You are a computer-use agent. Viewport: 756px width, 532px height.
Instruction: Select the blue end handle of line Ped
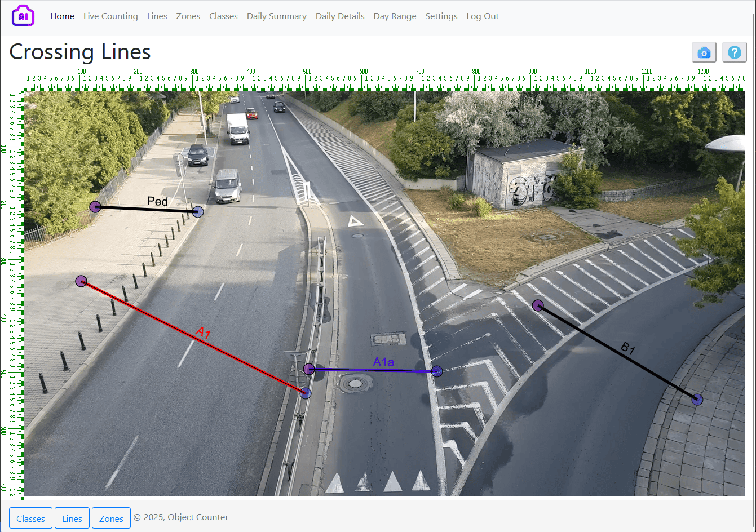(x=198, y=212)
